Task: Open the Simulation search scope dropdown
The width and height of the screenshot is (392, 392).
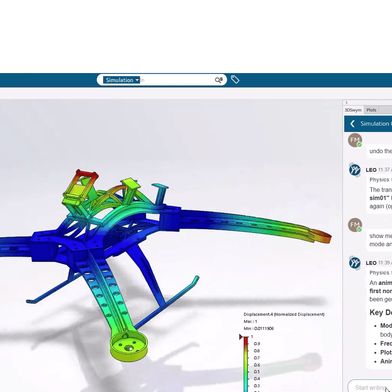Action: [121, 80]
